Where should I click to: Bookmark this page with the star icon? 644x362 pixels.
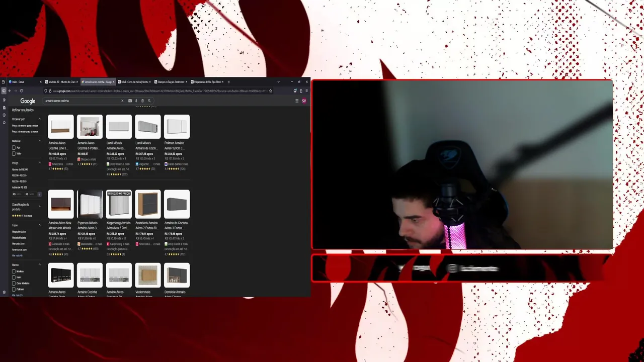tap(271, 91)
